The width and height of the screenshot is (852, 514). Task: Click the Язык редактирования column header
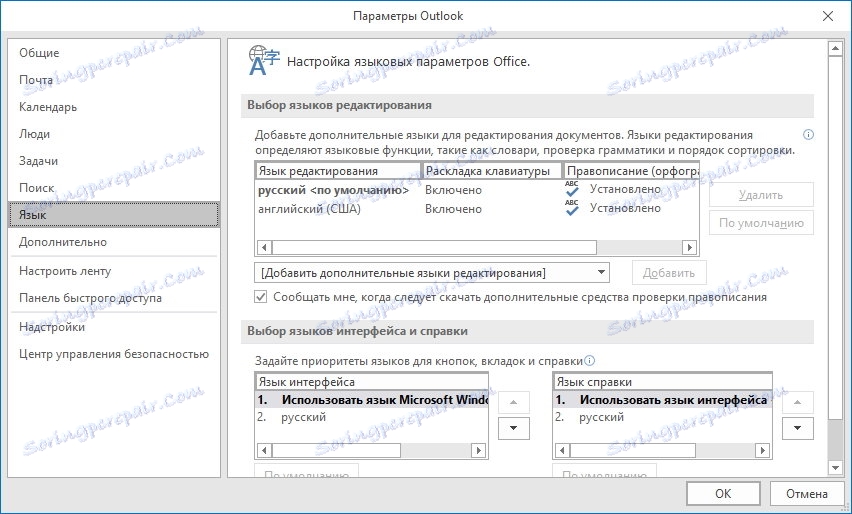coord(338,171)
